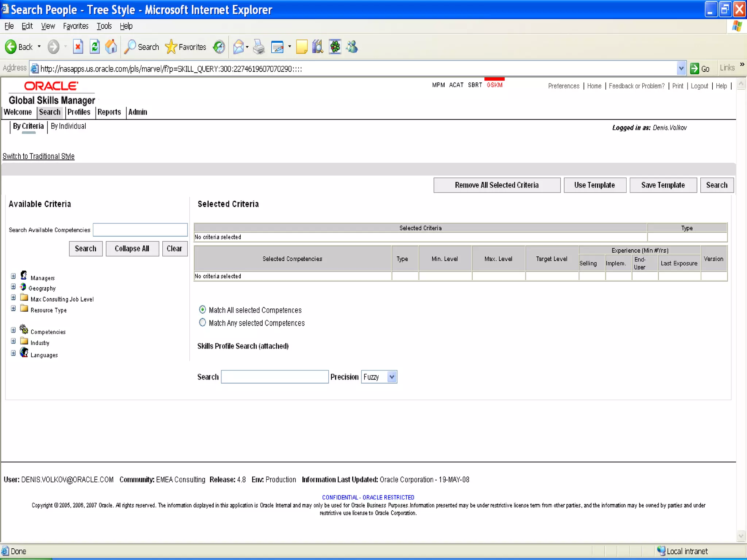Expand the Languages tree node

point(13,353)
